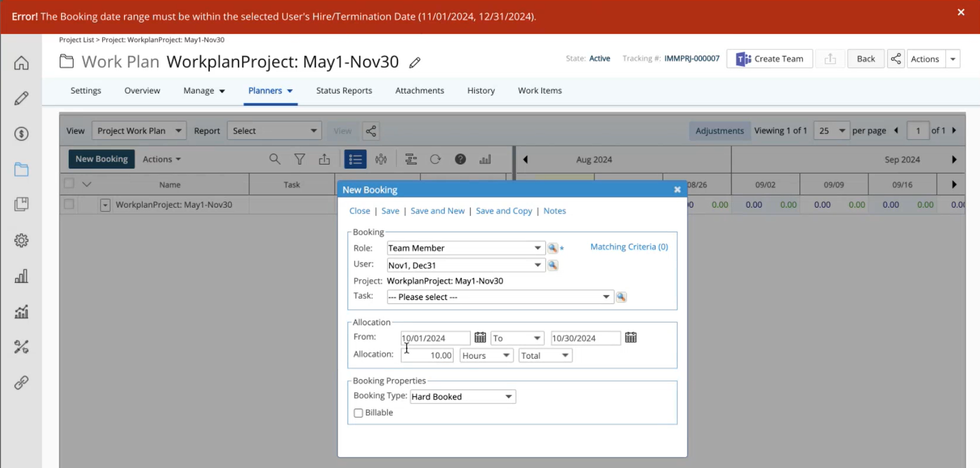Image resolution: width=980 pixels, height=468 pixels.
Task: Click the search magnifier icon in planner toolbar
Action: pos(275,159)
